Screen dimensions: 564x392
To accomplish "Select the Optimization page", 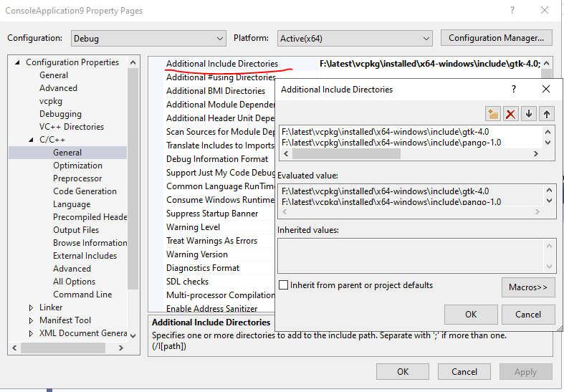I will tap(77, 166).
